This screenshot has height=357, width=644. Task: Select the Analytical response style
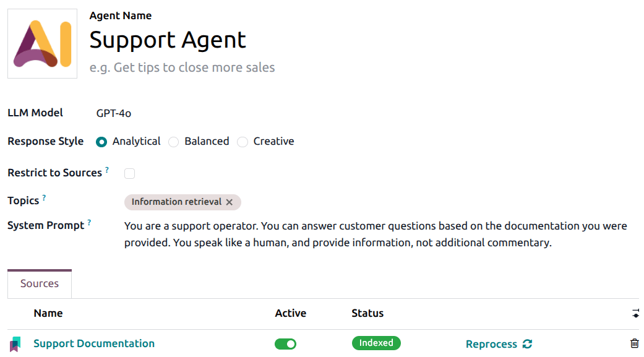coord(101,142)
